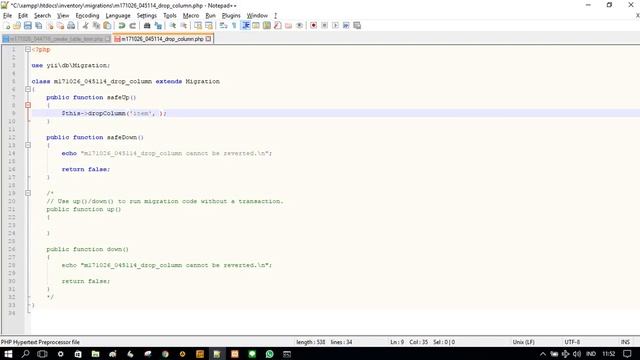Click the Zoom Out toolbar icon
The width and height of the screenshot is (640, 360).
click(184, 26)
